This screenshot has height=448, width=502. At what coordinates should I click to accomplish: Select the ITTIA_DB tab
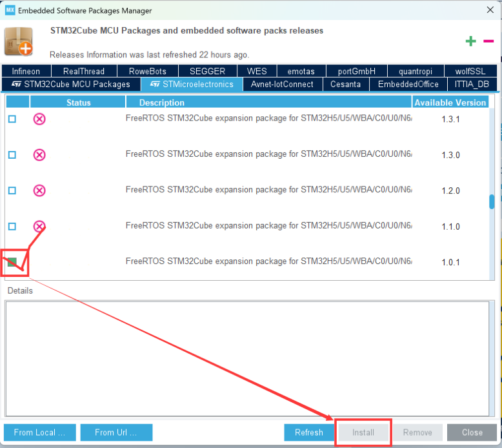coord(472,84)
